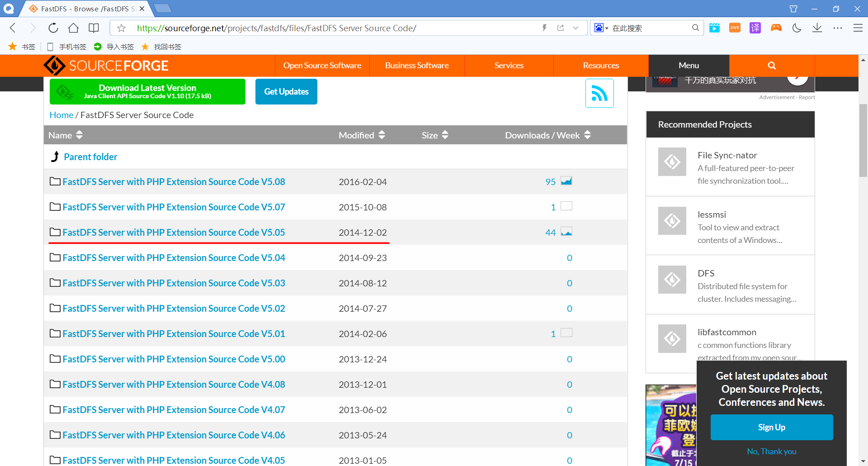Open the Parent folder link
The width and height of the screenshot is (868, 466).
(x=90, y=157)
